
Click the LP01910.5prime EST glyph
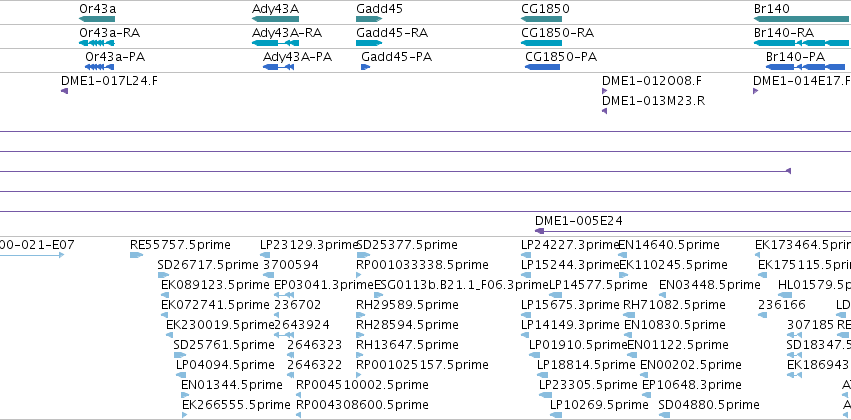click(x=535, y=355)
